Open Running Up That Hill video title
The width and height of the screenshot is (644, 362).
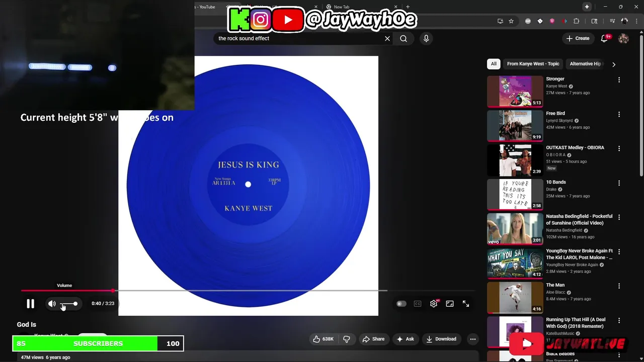[576, 323]
